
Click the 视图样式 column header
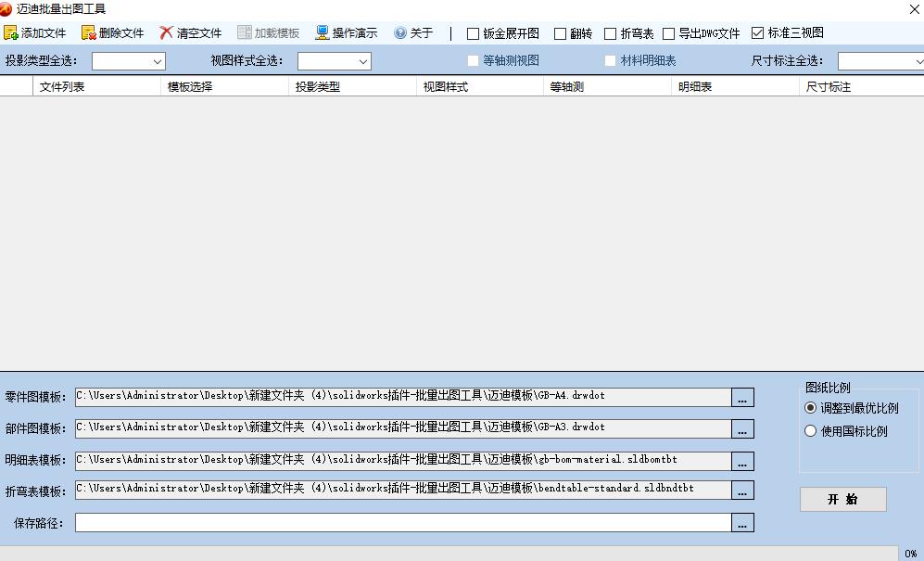click(480, 87)
